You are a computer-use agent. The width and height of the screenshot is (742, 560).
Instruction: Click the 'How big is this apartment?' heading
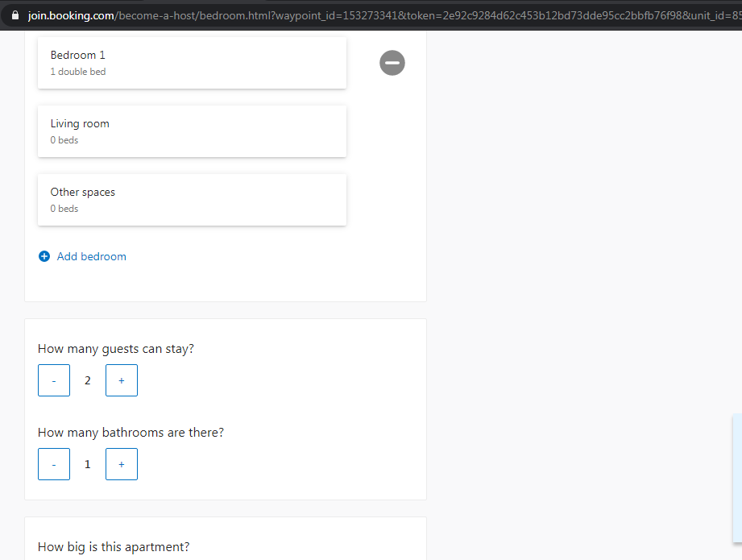[x=114, y=547]
